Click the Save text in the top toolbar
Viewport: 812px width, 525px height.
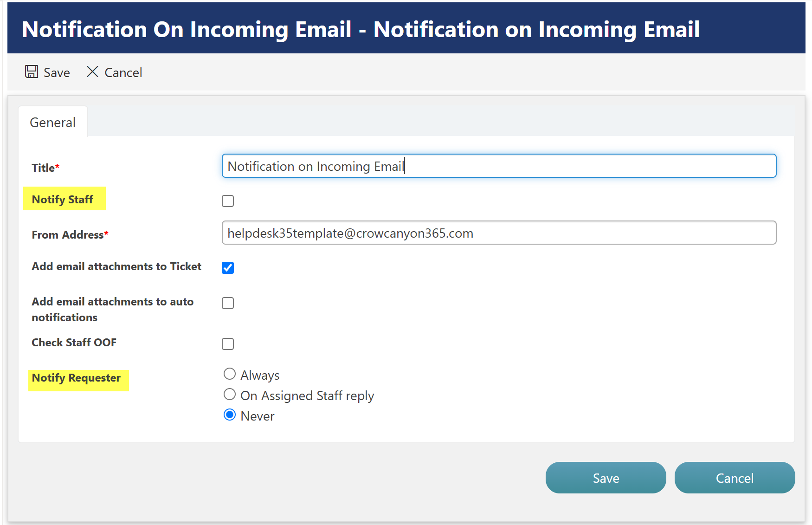click(57, 73)
